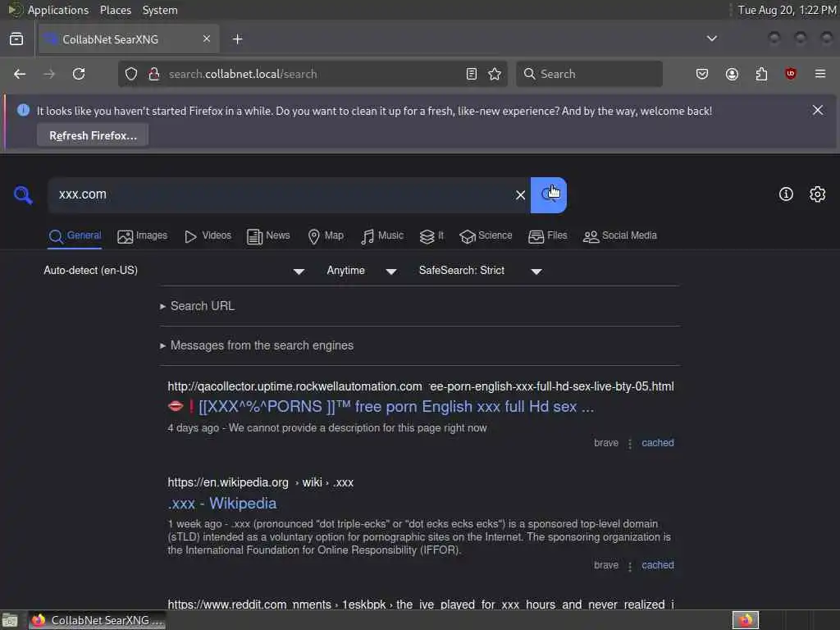Open the .xxx - Wikipedia result
Viewport: 840px width, 630px height.
pos(222,503)
